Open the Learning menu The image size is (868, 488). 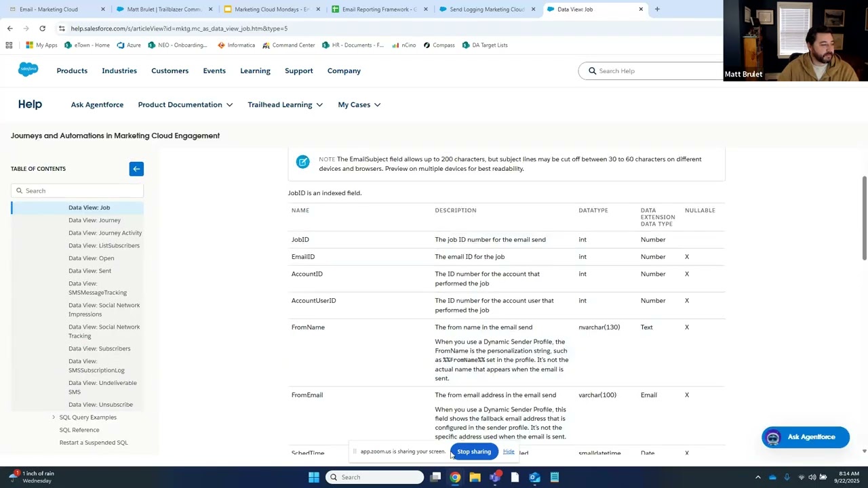(255, 70)
